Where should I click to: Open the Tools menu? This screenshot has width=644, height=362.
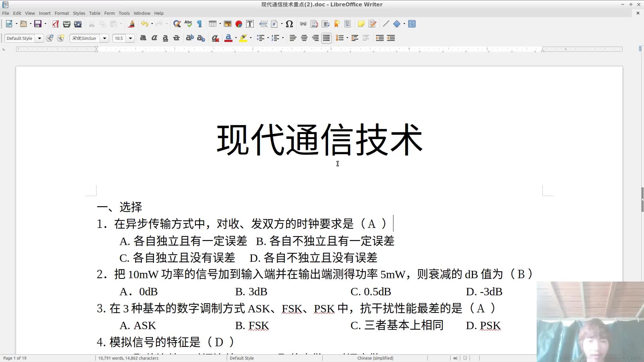point(124,13)
